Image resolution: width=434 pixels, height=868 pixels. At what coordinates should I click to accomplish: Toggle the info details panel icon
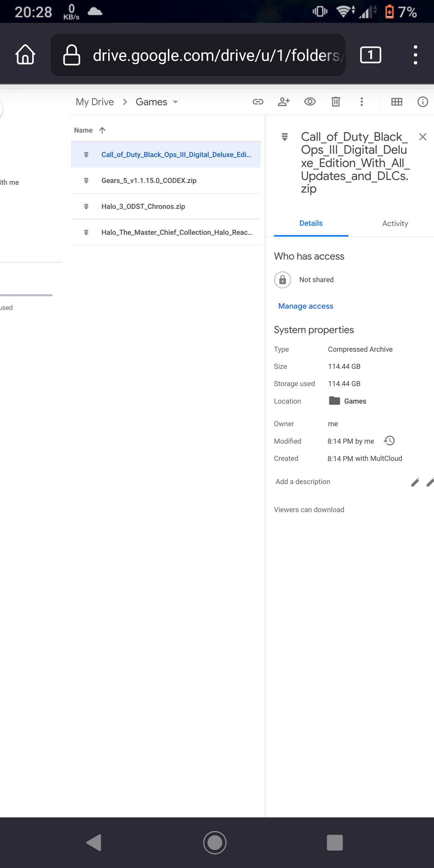click(423, 102)
